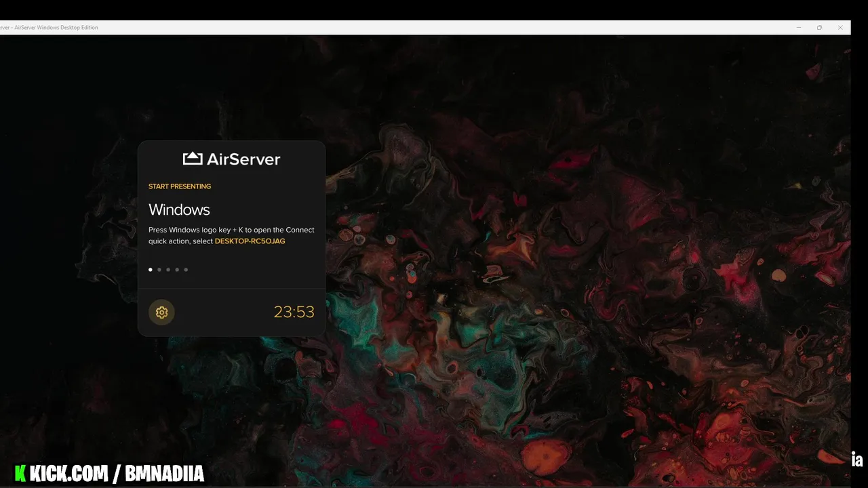The width and height of the screenshot is (868, 488).
Task: Click the Windows heading text
Action: 179,209
